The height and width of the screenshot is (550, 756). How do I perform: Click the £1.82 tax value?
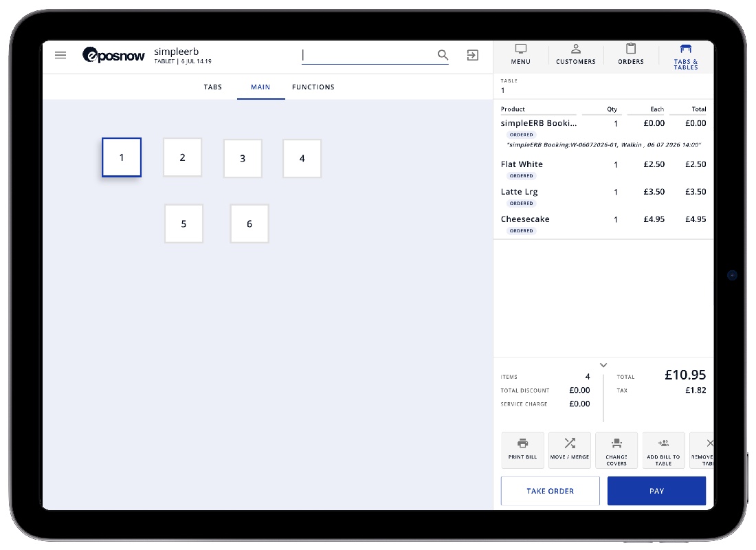pyautogui.click(x=696, y=390)
